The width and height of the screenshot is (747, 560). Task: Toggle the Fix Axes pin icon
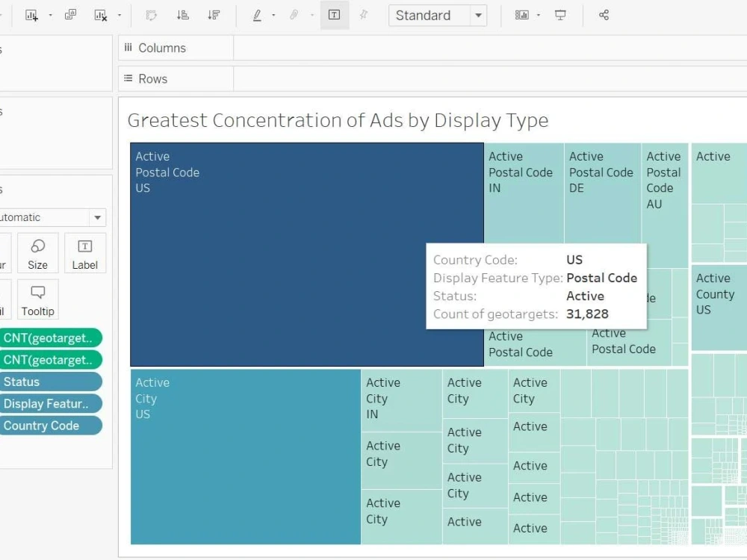point(364,15)
